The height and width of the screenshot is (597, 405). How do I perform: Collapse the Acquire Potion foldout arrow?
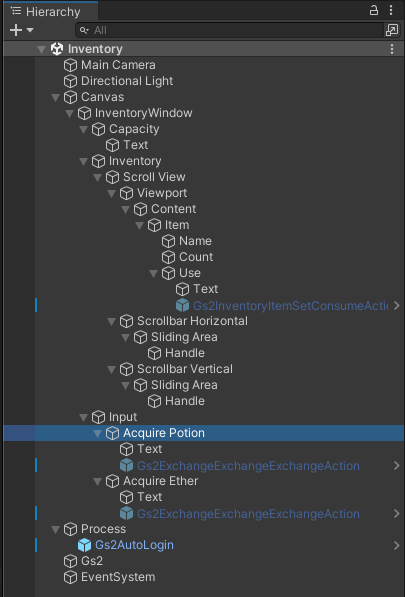(97, 433)
